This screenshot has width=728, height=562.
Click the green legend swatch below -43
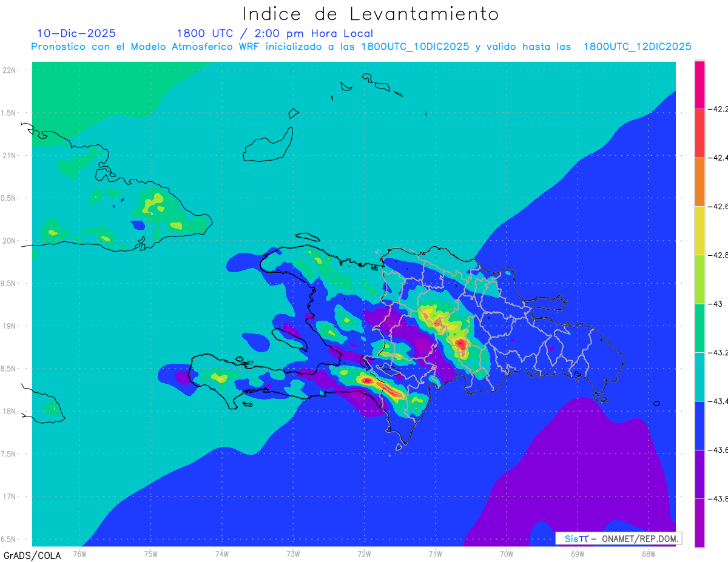[699, 327]
